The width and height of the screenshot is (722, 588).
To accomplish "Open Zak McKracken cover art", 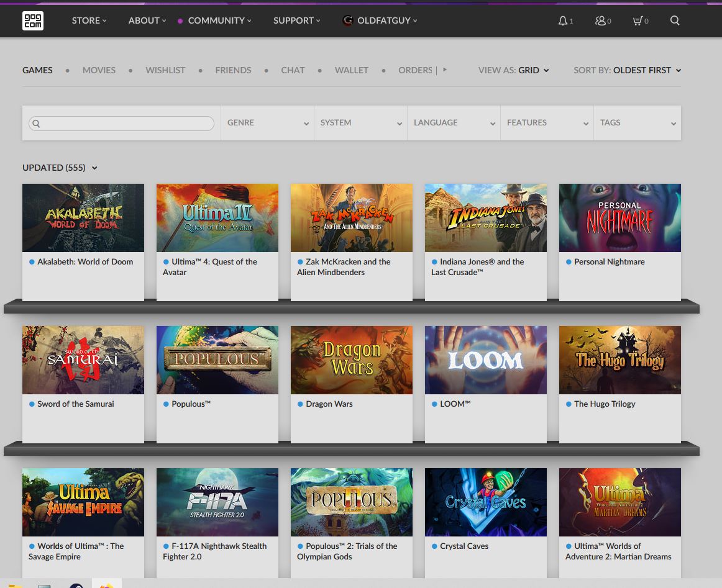I will pyautogui.click(x=351, y=218).
